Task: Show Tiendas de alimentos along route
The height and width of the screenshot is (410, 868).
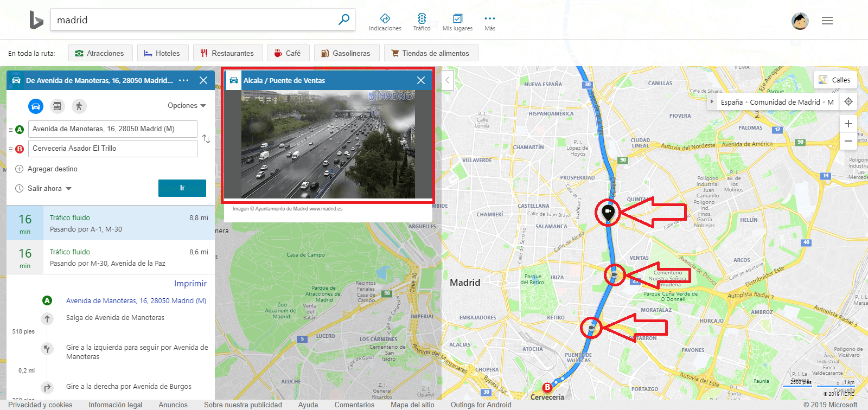Action: point(431,53)
